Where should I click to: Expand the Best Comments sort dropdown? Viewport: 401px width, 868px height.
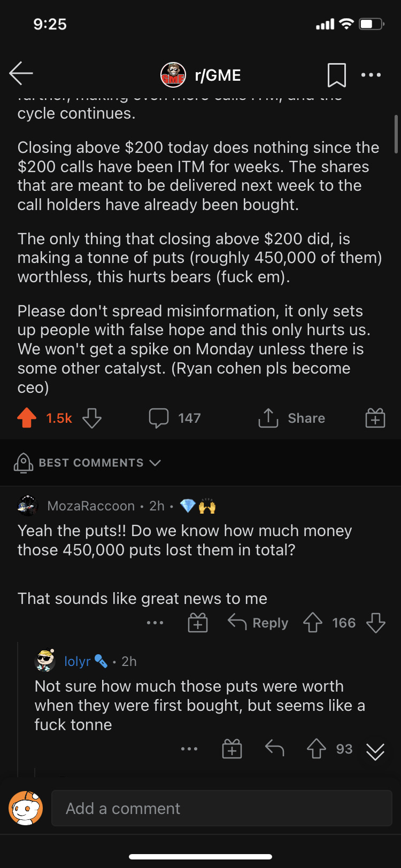point(91,463)
